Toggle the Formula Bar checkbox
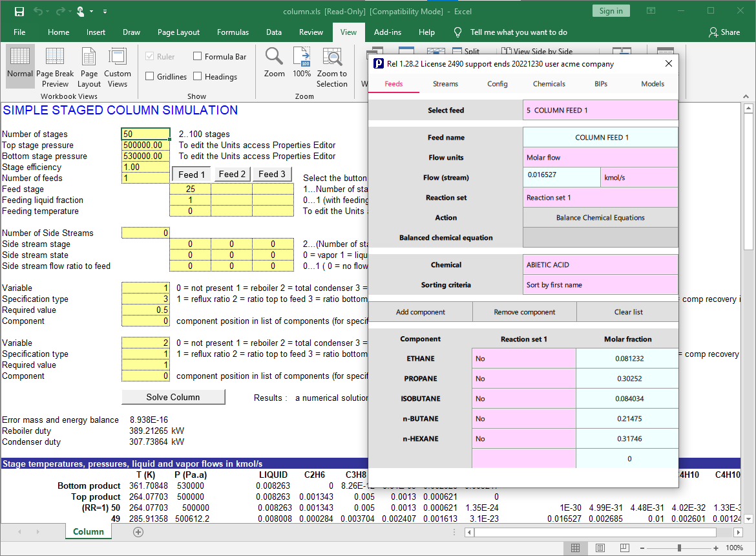This screenshot has height=556, width=756. (x=197, y=56)
